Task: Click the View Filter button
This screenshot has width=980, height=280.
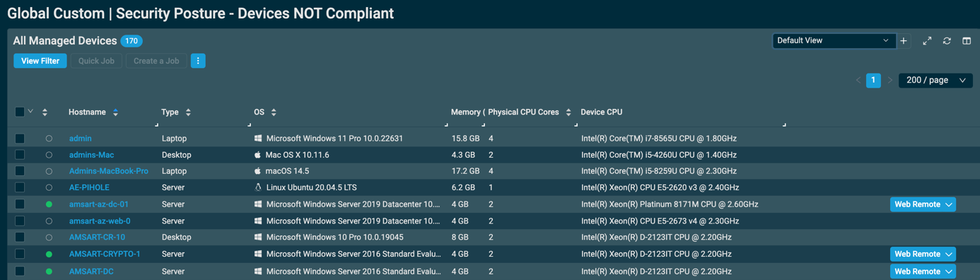Action: (x=40, y=61)
